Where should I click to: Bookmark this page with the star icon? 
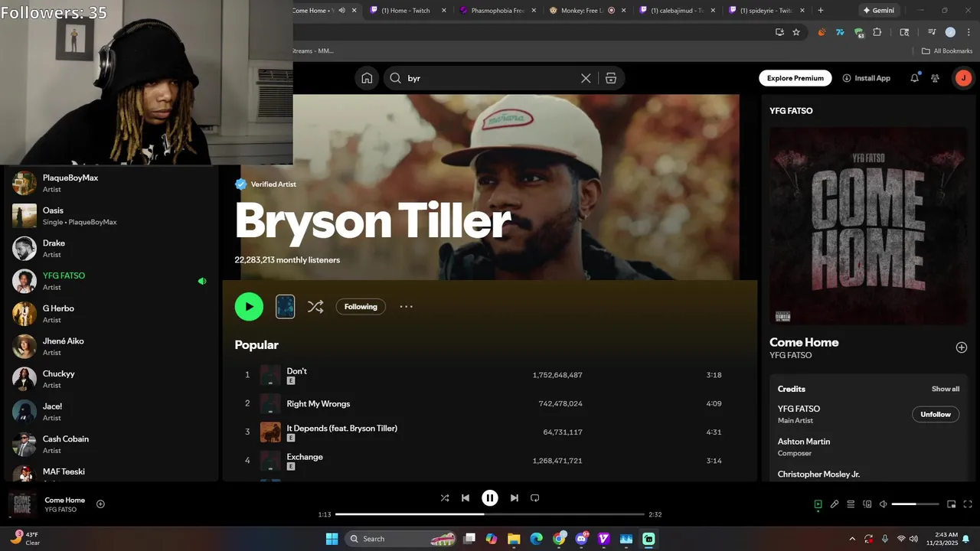pos(796,32)
